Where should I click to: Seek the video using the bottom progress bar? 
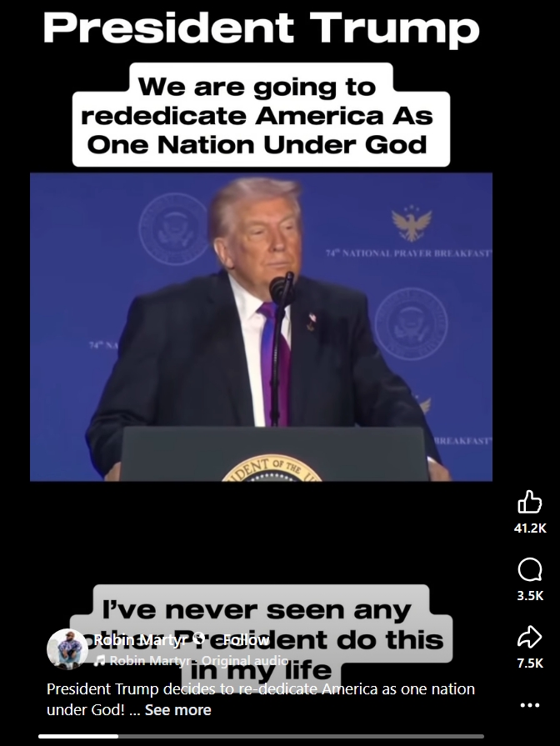click(261, 736)
